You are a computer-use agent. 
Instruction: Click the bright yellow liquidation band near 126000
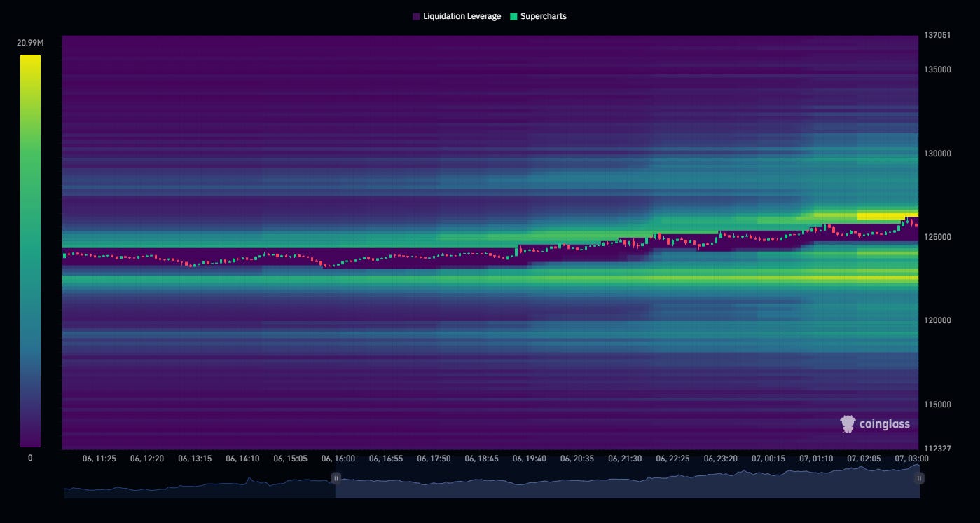point(887,217)
